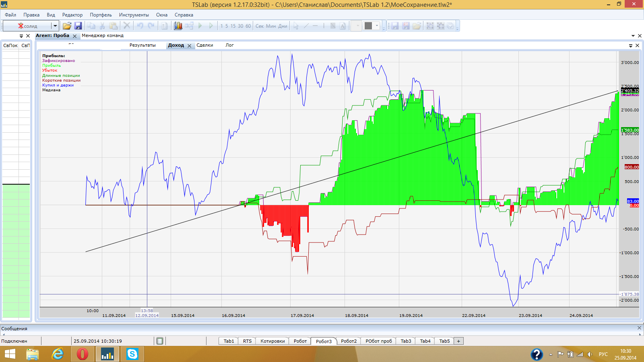The width and height of the screenshot is (644, 362).
Task: Set timeframe interval to 60
Action: coord(248,26)
